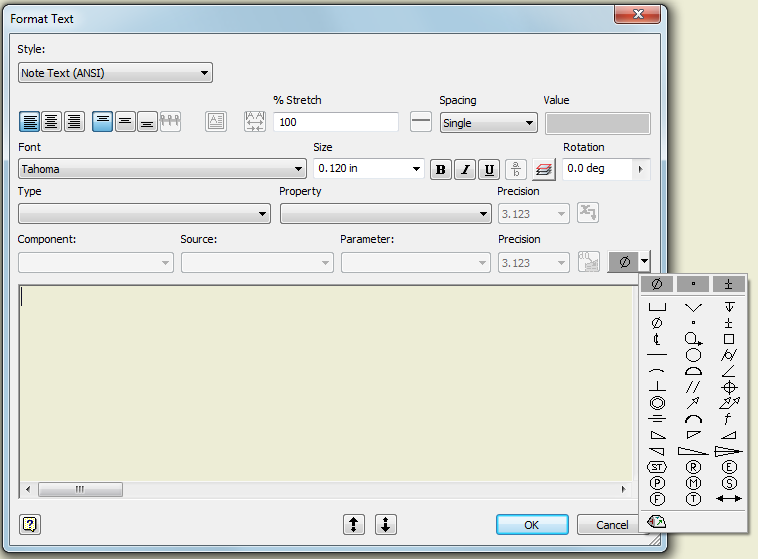
Task: Toggle Italic text formatting
Action: (x=465, y=170)
